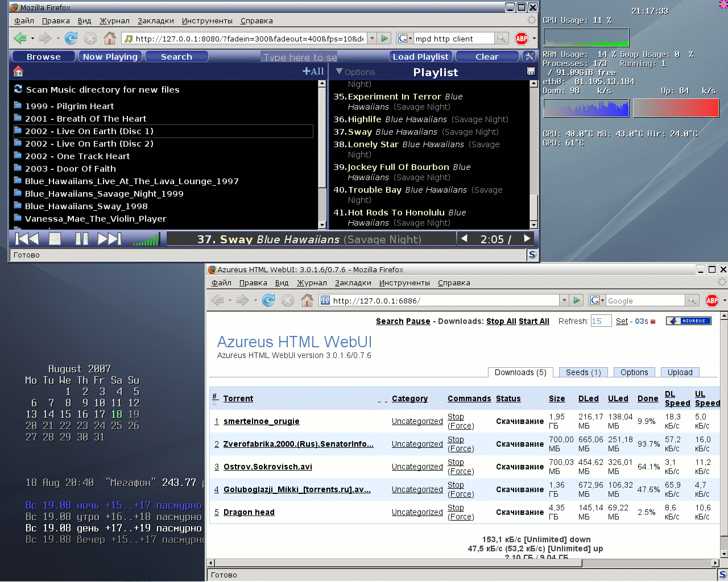Click Google search field in Azureus window
The image size is (728, 582).
(646, 301)
